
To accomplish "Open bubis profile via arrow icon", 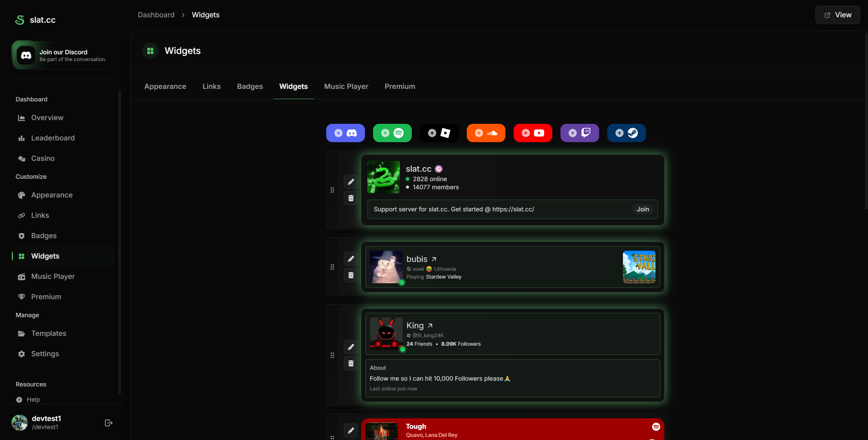I will 434,259.
